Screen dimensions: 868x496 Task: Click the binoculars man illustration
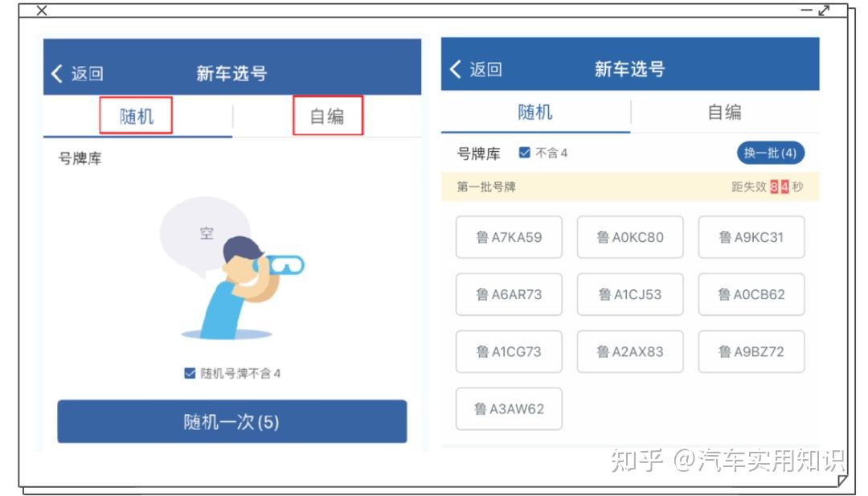click(232, 268)
